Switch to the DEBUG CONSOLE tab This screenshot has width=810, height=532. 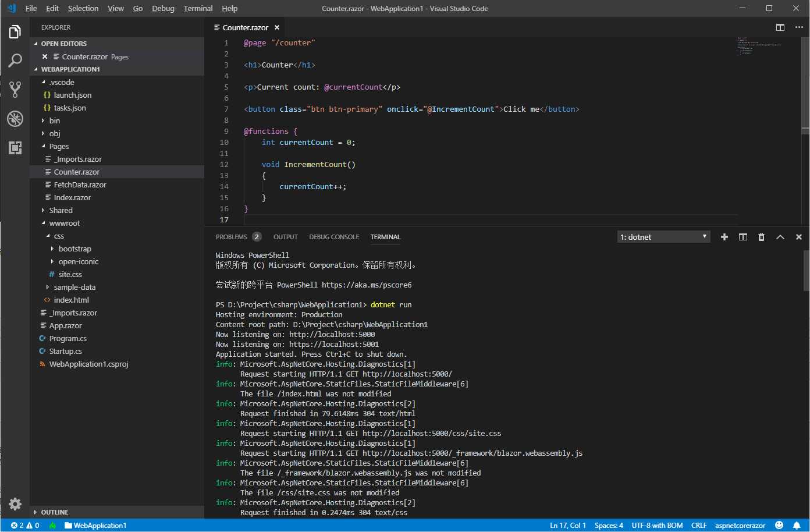point(334,237)
